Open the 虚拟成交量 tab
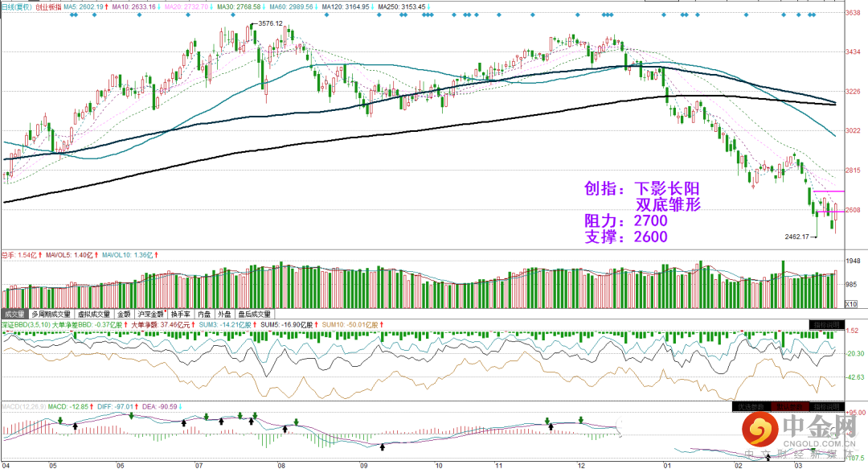868x469 pixels. [93, 314]
